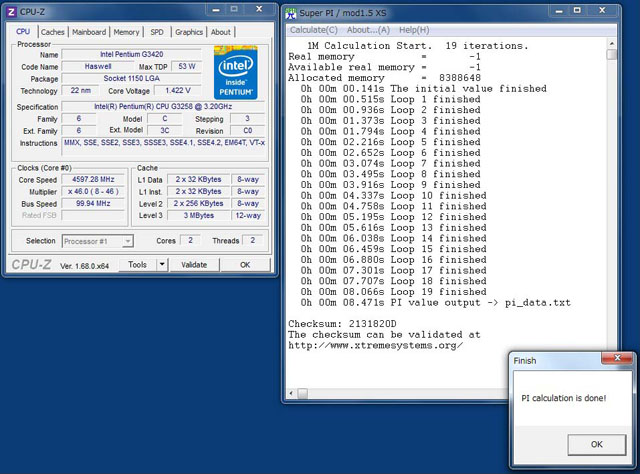Open the Mainboard tab
The width and height of the screenshot is (640, 474).
pos(89,32)
